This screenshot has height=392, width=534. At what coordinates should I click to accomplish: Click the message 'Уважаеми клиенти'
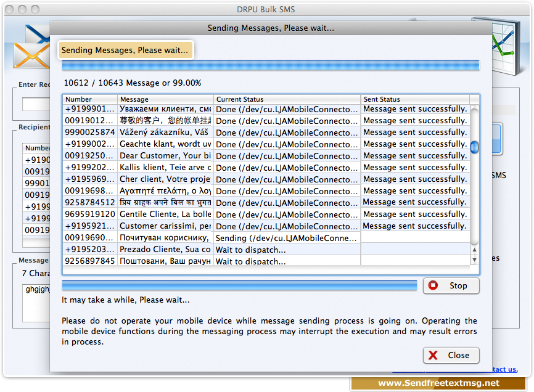165,109
